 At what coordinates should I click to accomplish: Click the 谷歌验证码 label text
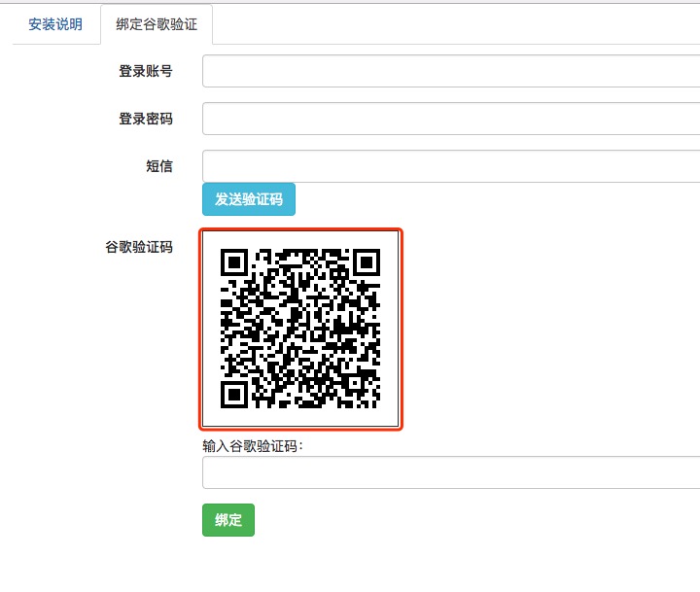coord(139,247)
